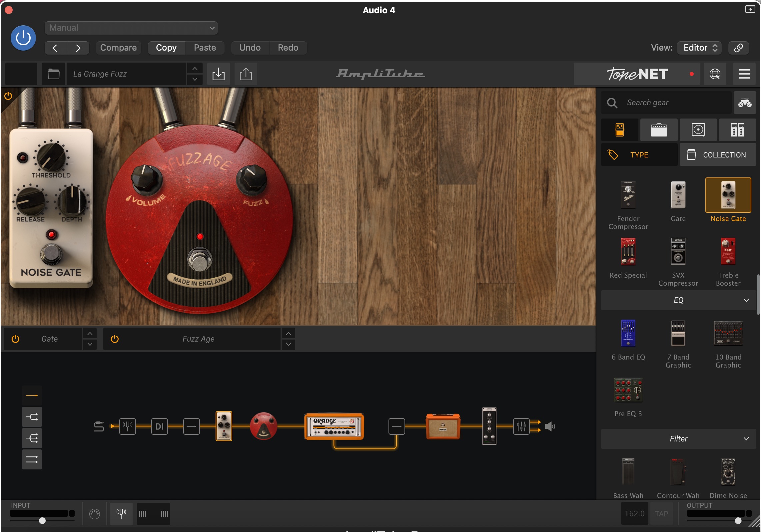Open the hamburger main menu
Image resolution: width=761 pixels, height=532 pixels.
pos(744,74)
